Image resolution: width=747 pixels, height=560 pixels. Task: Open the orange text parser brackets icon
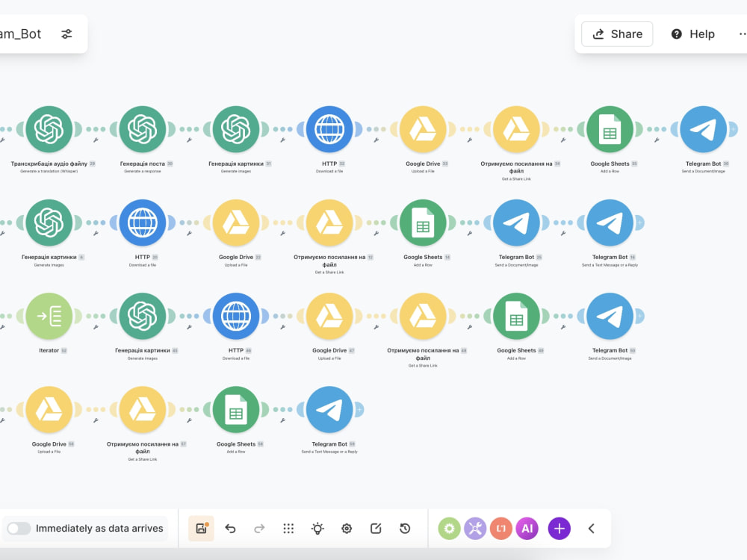[x=500, y=528]
